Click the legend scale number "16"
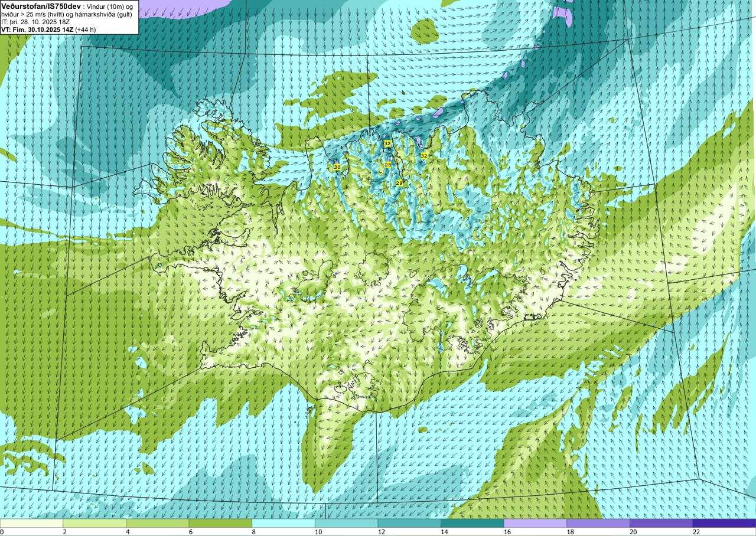756x536 pixels. click(508, 532)
